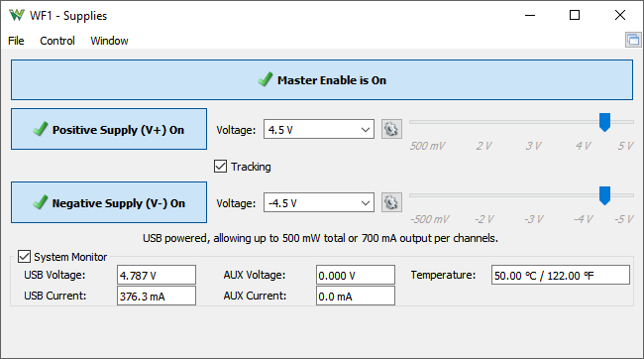This screenshot has height=359, width=644.
Task: Open the negative -4.5 V voltage dropdown
Action: [x=319, y=202]
